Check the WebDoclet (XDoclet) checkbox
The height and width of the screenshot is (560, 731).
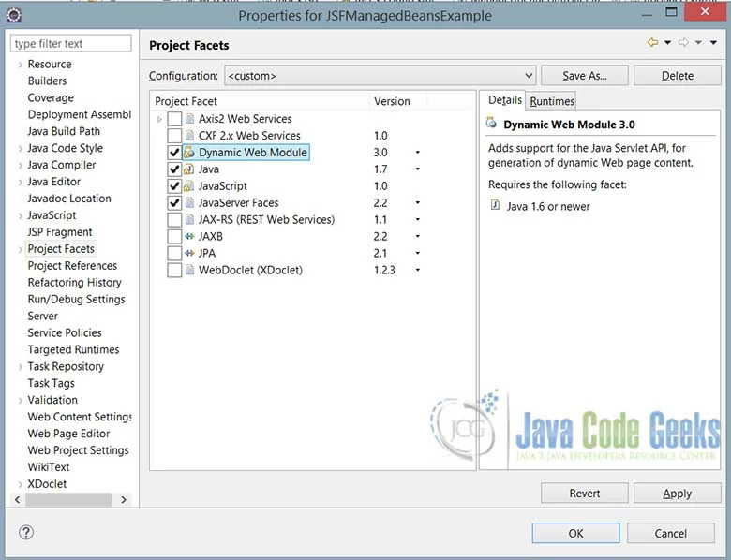[174, 270]
